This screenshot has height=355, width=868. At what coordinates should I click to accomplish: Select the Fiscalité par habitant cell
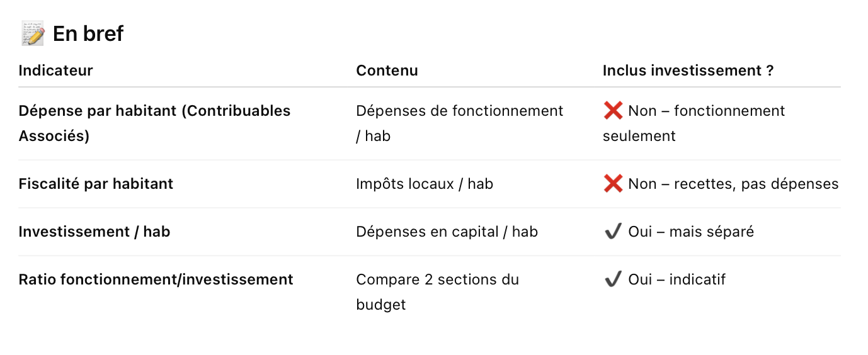[96, 184]
